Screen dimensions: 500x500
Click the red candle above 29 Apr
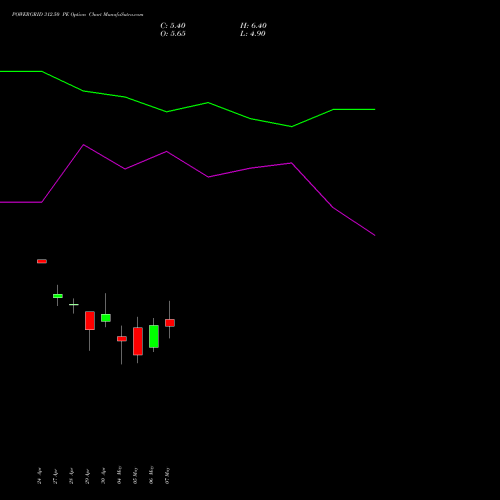90,321
